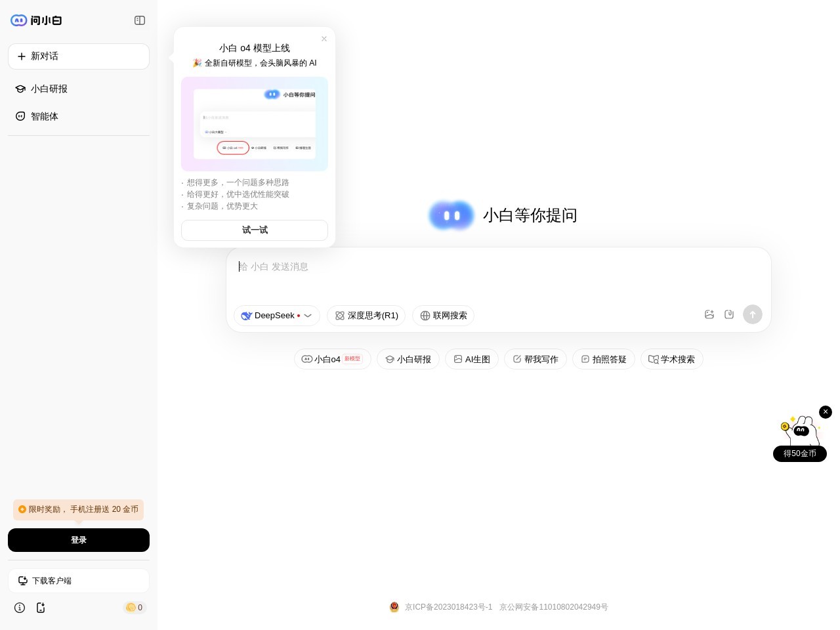Click the send message arrow
The height and width of the screenshot is (630, 840).
coord(753,314)
